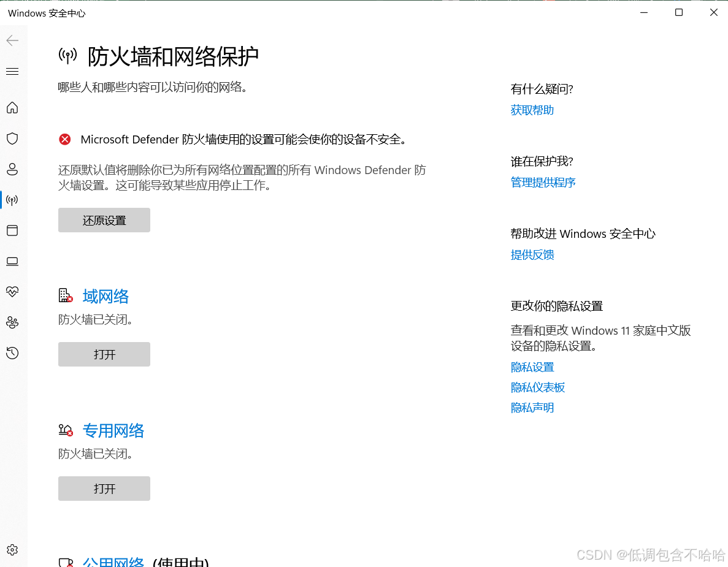Click the firewall antenna icon beside the page title
This screenshot has height=567, width=728.
pos(68,56)
